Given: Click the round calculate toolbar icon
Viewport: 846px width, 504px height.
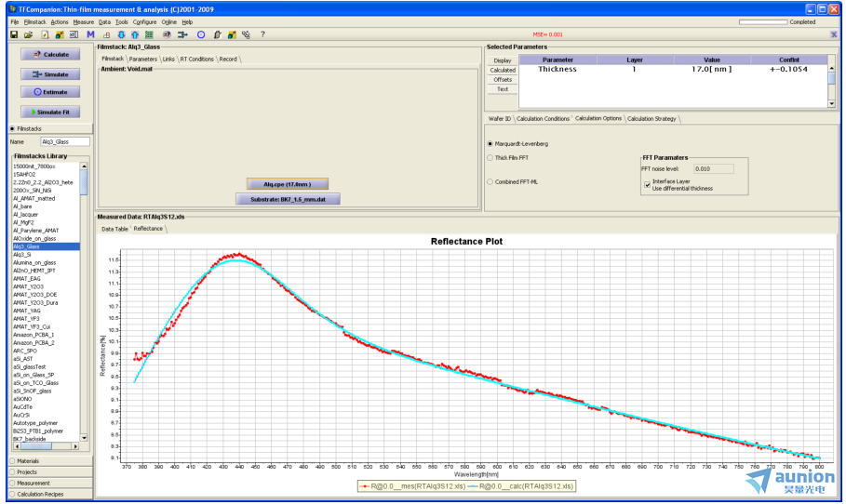Looking at the screenshot, I should click(x=167, y=34).
